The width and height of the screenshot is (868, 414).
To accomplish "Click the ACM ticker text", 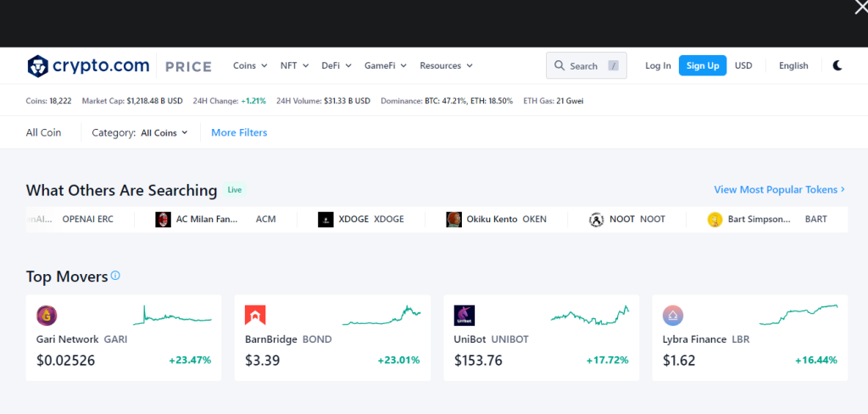I will tap(265, 220).
